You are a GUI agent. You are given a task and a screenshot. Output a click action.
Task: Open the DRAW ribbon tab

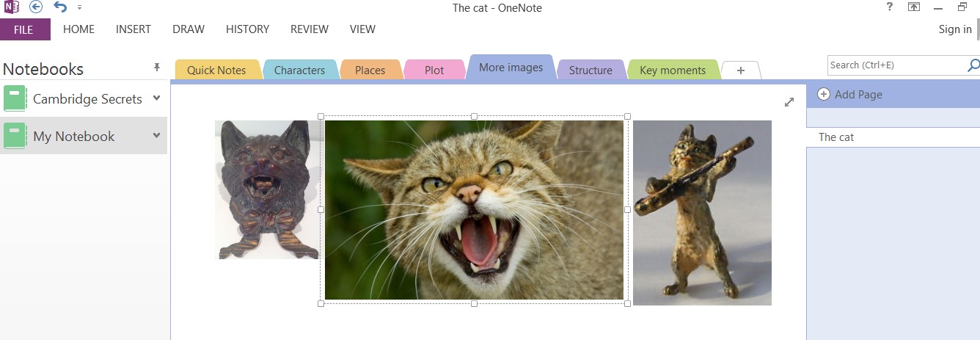pyautogui.click(x=189, y=29)
